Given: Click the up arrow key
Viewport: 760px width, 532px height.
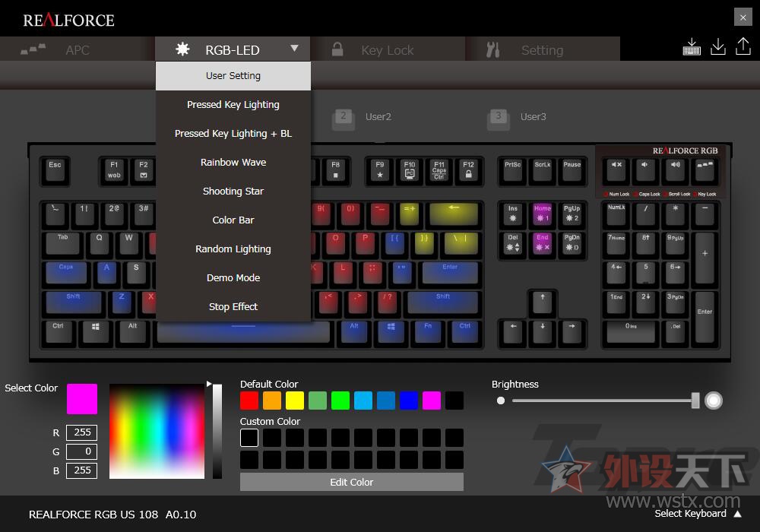Looking at the screenshot, I should 543,302.
